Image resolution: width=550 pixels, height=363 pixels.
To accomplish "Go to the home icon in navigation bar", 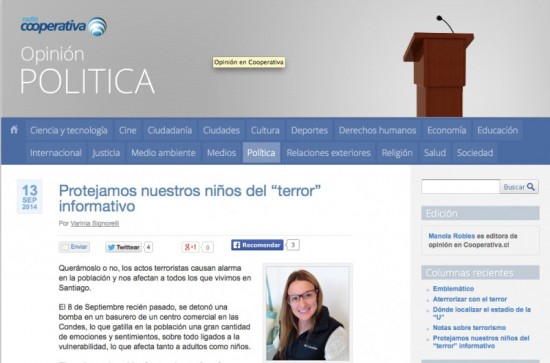I will pos(14,130).
